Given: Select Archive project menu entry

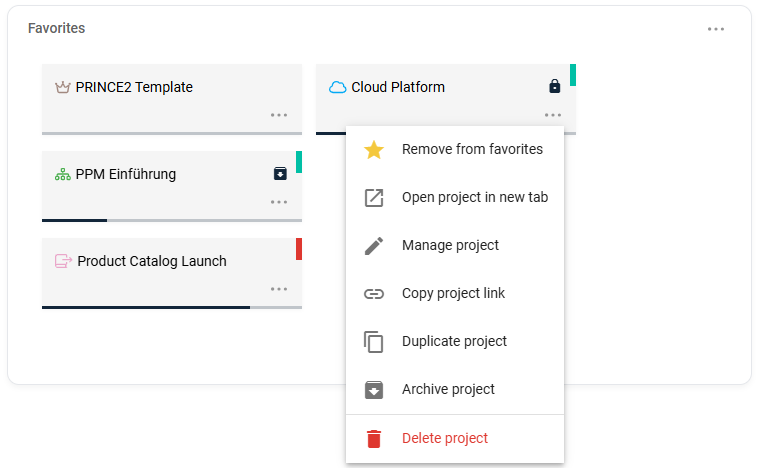Looking at the screenshot, I should [x=448, y=390].
